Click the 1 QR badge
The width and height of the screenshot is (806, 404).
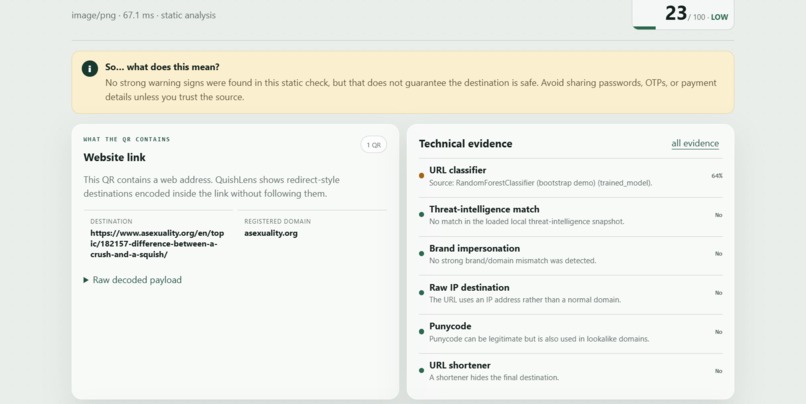(374, 145)
